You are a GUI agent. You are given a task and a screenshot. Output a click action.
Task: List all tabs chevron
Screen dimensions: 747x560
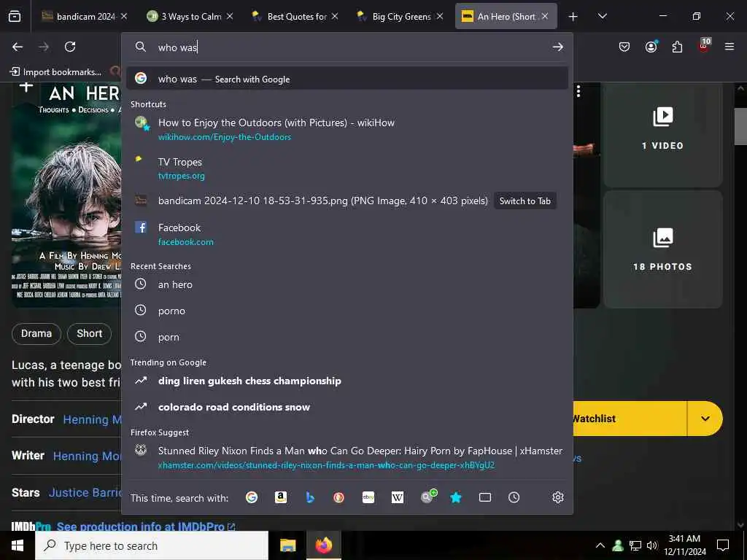(602, 16)
